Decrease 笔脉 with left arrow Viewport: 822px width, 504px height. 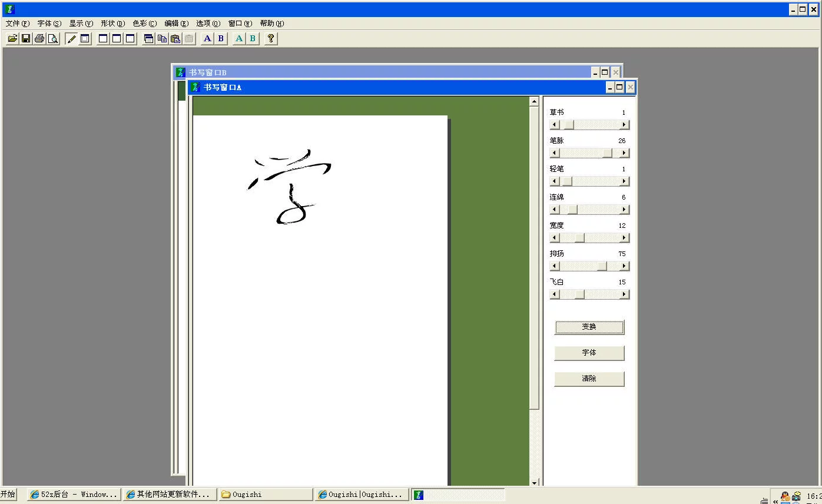554,153
